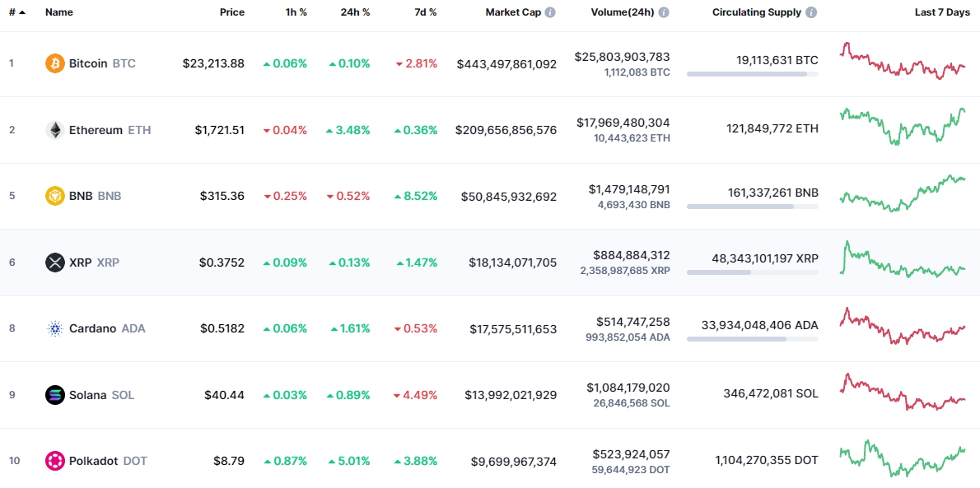The width and height of the screenshot is (980, 488).
Task: Click Bitcoin circulating supply progress bar
Action: [753, 74]
